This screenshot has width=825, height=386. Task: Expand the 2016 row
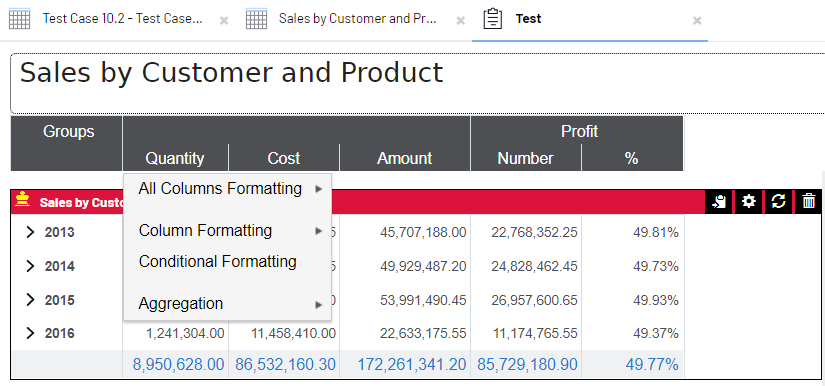point(30,333)
